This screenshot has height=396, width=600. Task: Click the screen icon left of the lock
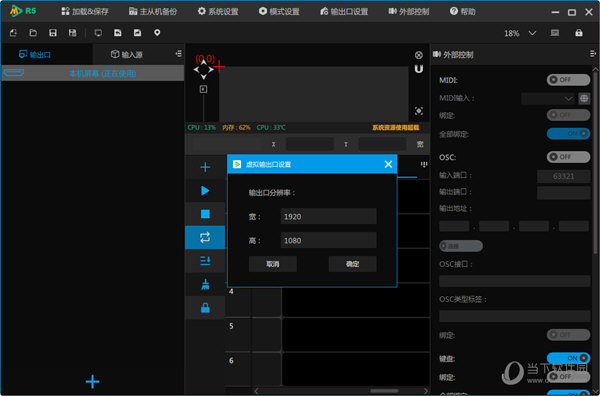[554, 33]
